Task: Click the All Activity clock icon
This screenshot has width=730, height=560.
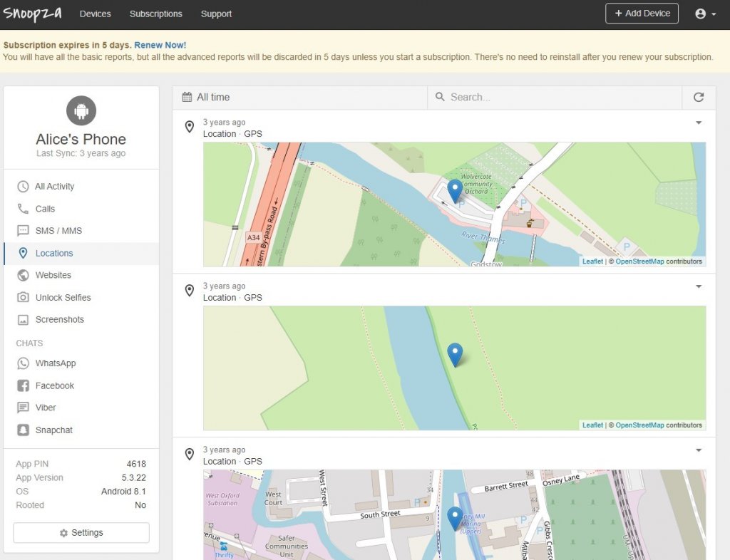Action: tap(23, 187)
